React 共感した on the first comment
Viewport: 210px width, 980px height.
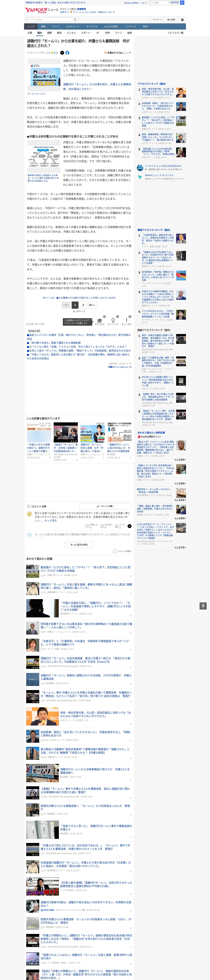tap(91, 526)
